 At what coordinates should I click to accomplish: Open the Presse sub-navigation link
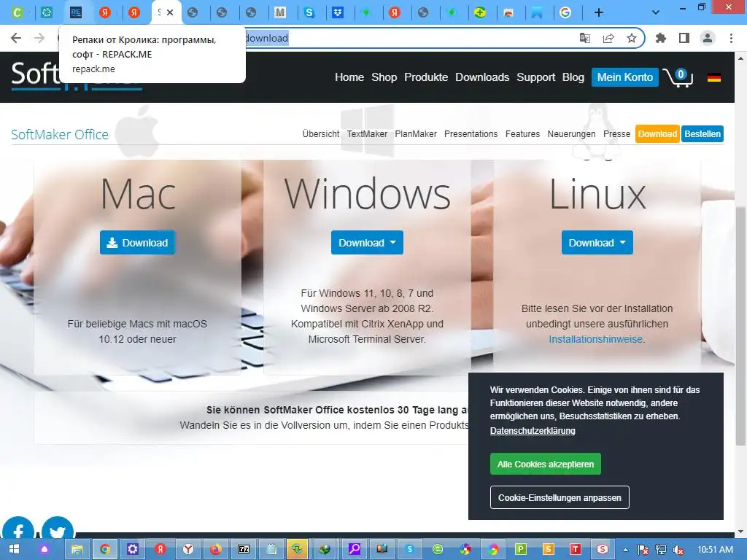[616, 134]
